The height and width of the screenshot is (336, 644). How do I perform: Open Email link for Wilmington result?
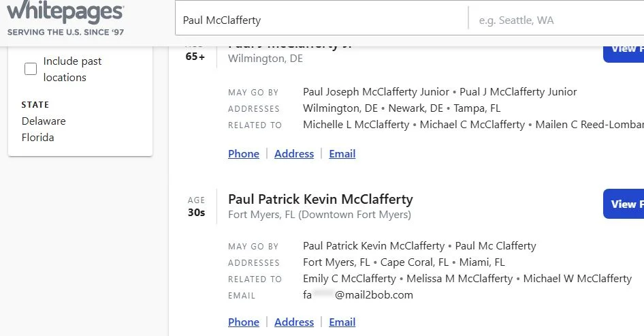coord(342,154)
